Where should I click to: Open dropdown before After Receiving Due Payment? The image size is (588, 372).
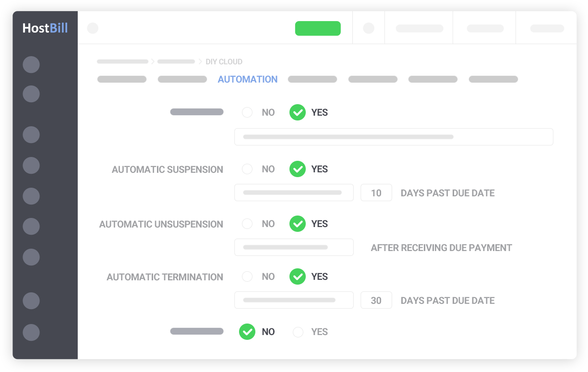(x=294, y=248)
